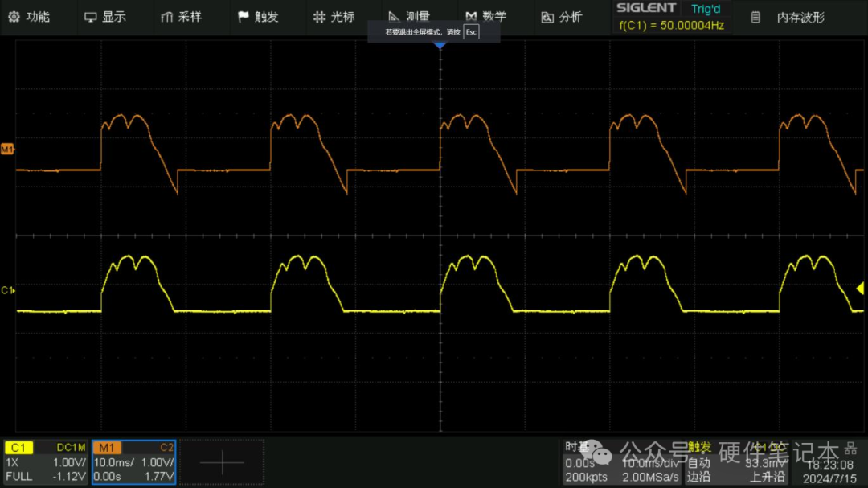
Task: Open the 功能 utility gear menu
Action: coord(29,17)
